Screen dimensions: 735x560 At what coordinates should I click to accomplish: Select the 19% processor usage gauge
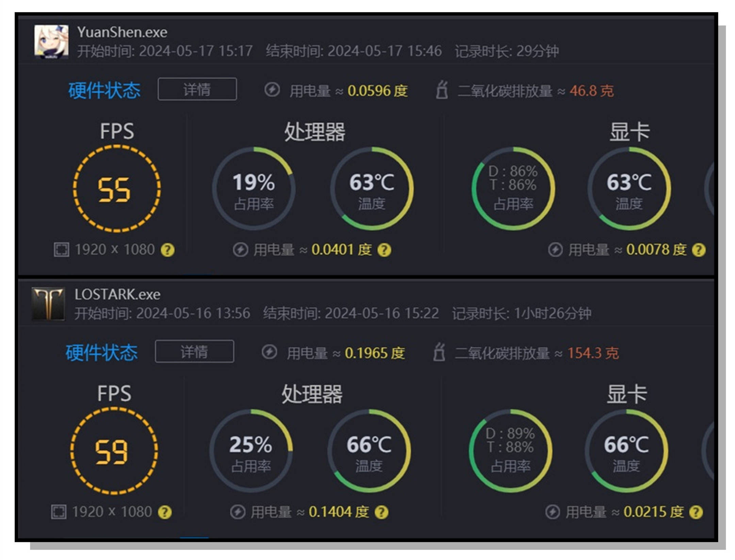254,189
